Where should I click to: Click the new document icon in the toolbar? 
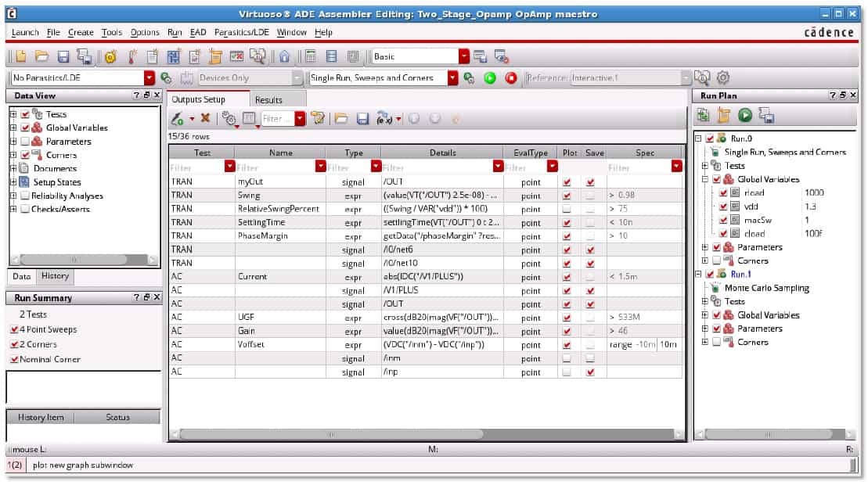21,56
